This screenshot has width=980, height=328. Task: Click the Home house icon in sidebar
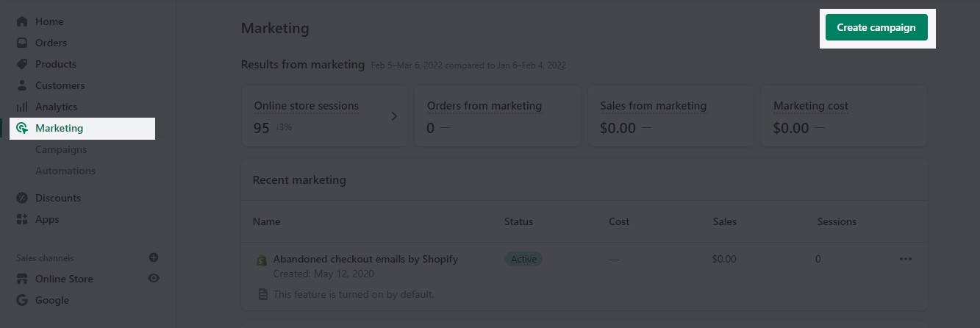(x=22, y=21)
